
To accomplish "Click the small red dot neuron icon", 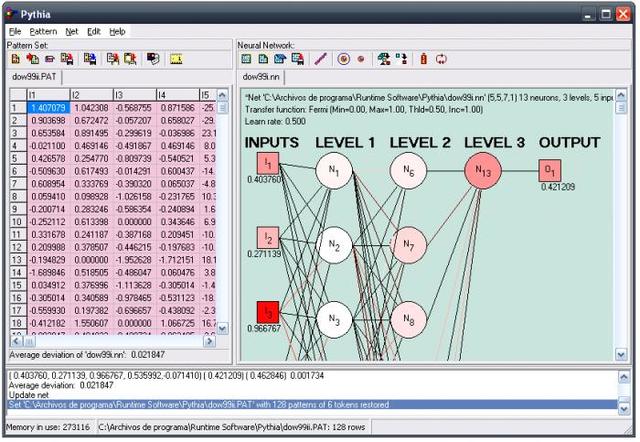I will (x=361, y=59).
